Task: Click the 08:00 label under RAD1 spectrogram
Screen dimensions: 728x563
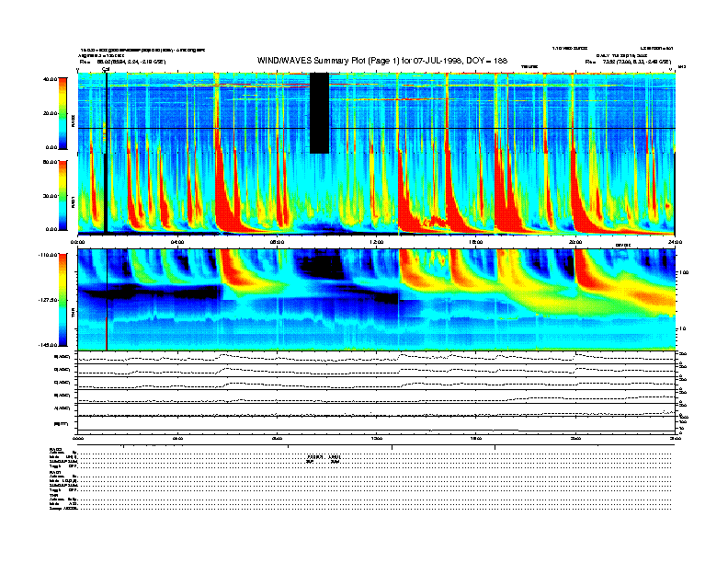Action: coord(277,242)
